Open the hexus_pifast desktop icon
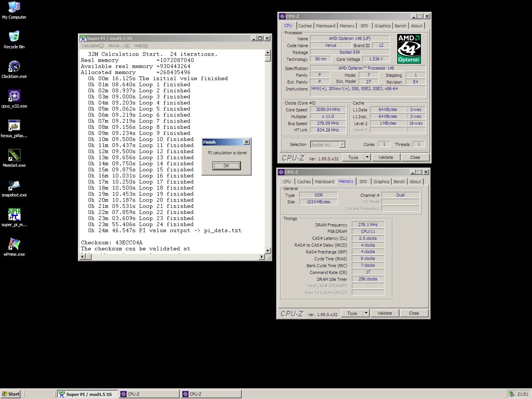Viewport: 532px width, 399px height. point(14,129)
